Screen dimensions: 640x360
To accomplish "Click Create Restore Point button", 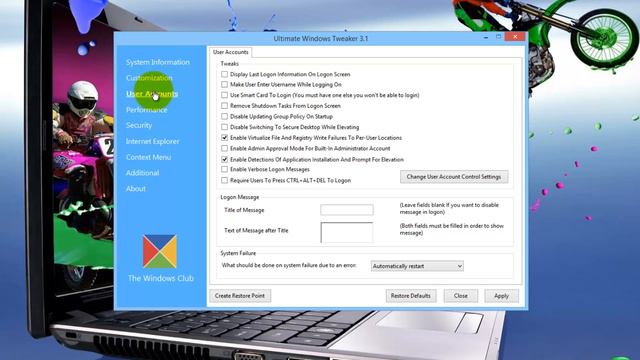I will 240,296.
